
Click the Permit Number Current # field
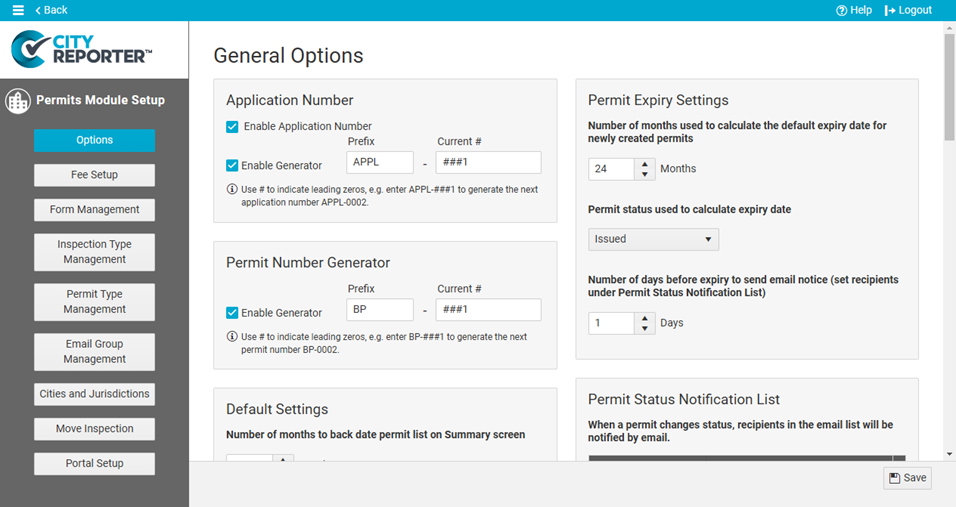[x=488, y=310]
